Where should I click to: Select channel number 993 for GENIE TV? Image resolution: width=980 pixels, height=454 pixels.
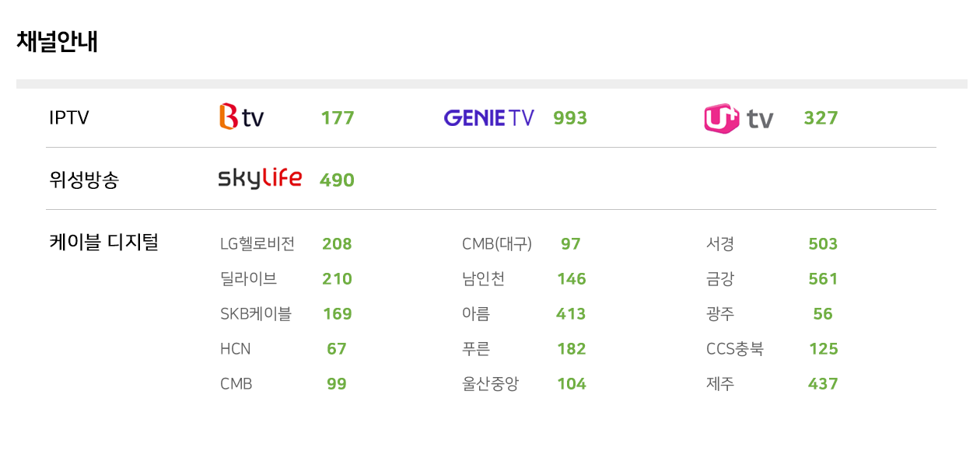point(570,118)
